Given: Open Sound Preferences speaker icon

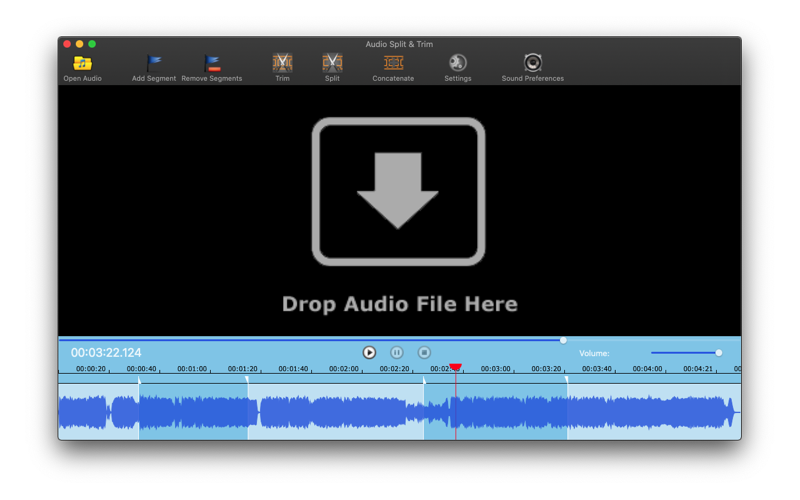Looking at the screenshot, I should coord(533,63).
